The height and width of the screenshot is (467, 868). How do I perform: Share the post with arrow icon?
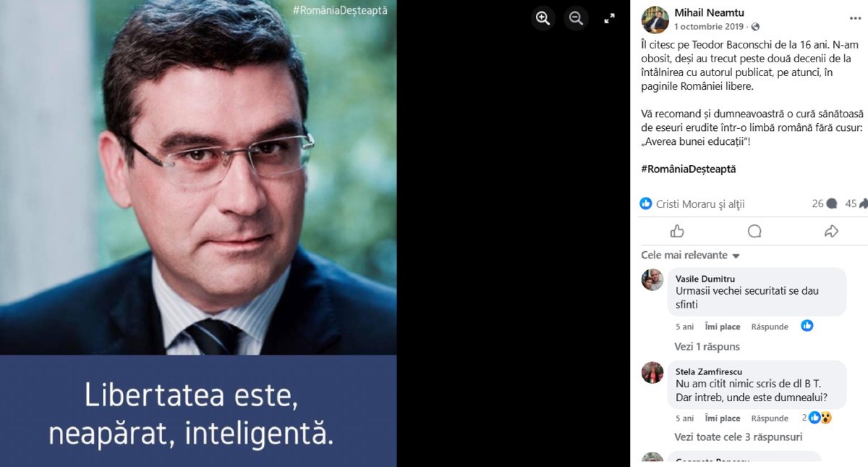click(831, 231)
